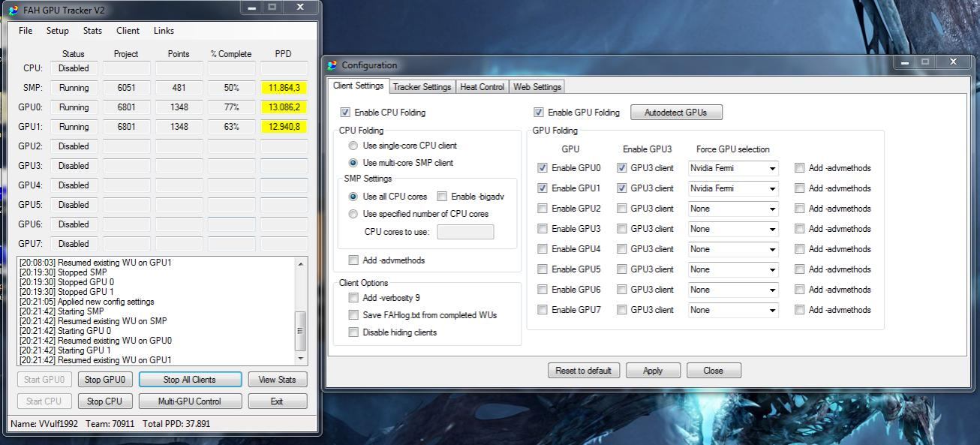The image size is (980, 445).
Task: Open the Setup menu
Action: 57,31
